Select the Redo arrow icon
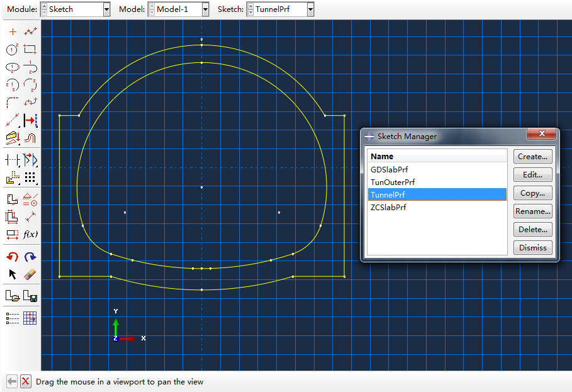The image size is (572, 392). (29, 256)
